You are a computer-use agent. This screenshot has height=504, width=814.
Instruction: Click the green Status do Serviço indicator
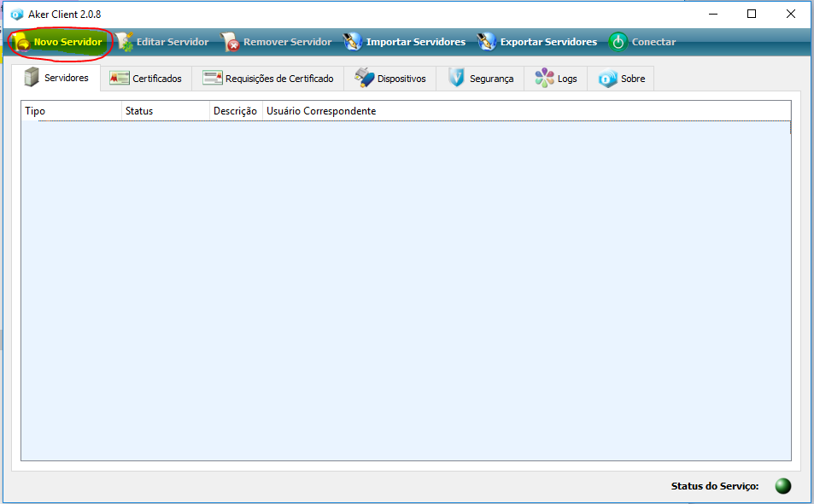(782, 486)
